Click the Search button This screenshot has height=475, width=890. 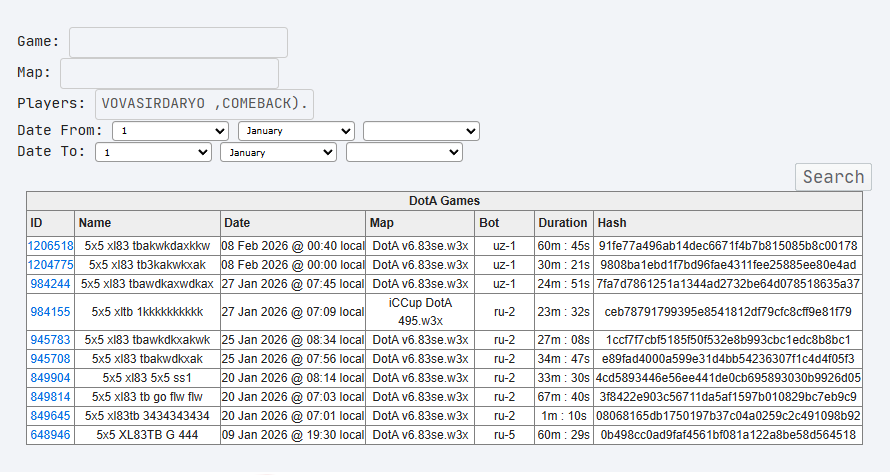[833, 177]
